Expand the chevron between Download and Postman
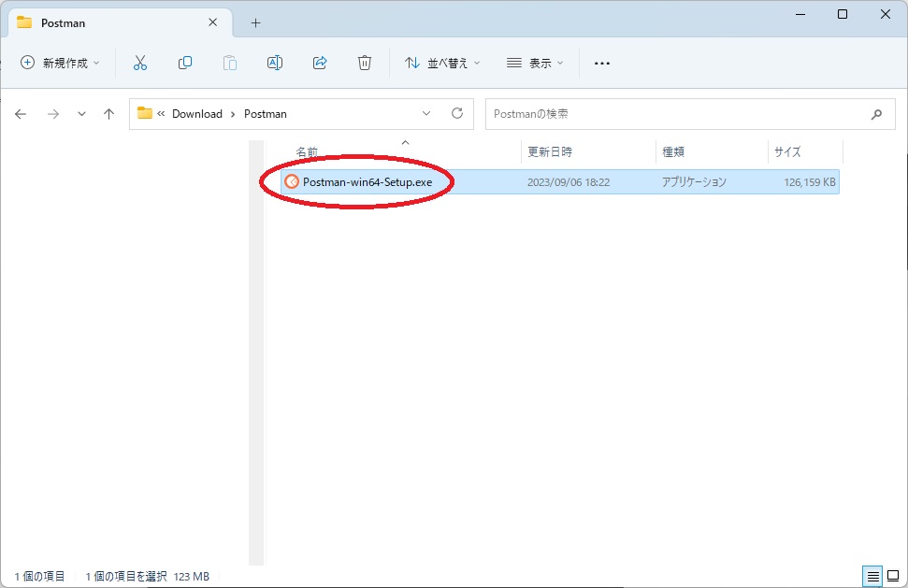 [233, 114]
